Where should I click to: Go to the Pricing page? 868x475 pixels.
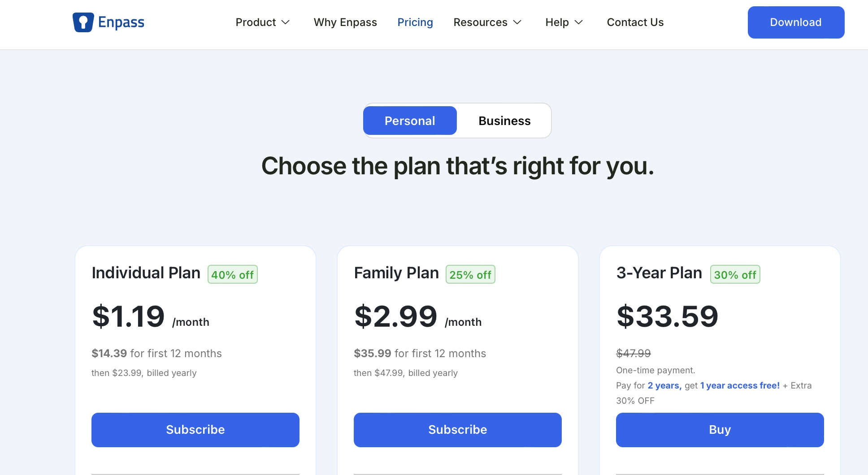415,22
